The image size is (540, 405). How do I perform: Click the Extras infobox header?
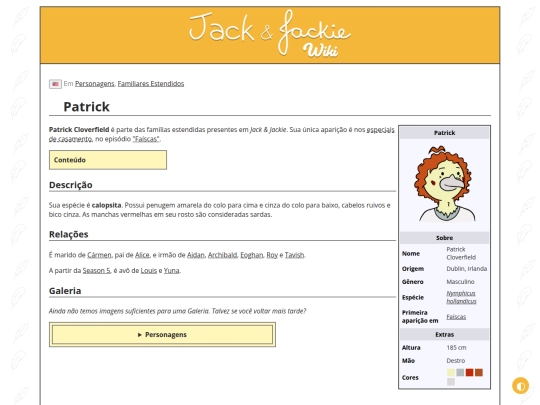coord(444,334)
